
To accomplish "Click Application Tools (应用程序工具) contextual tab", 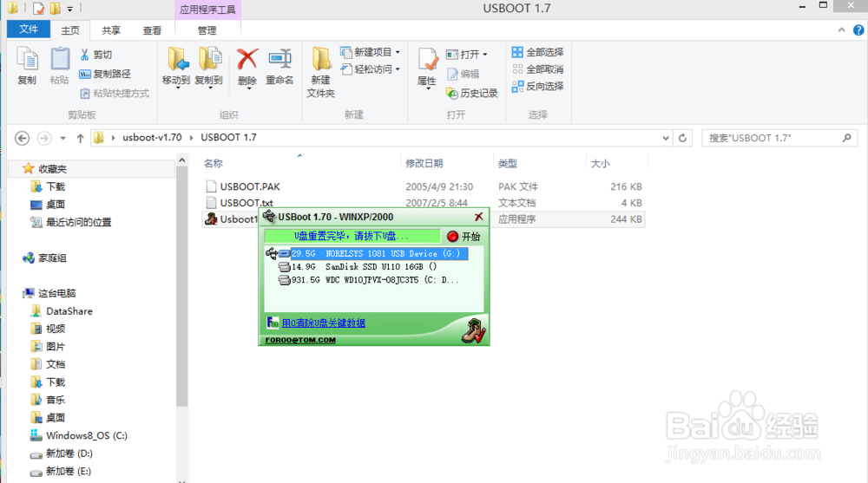I will tap(207, 10).
